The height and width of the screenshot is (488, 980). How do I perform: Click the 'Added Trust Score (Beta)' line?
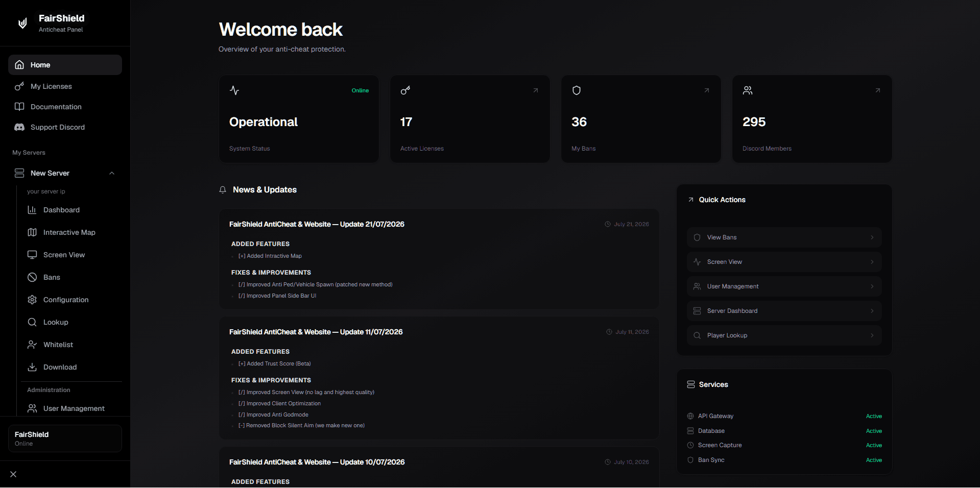pos(275,364)
